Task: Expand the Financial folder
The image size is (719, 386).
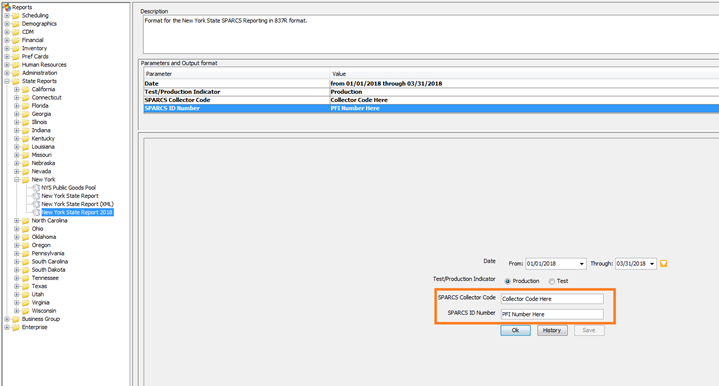Action: pyautogui.click(x=7, y=40)
